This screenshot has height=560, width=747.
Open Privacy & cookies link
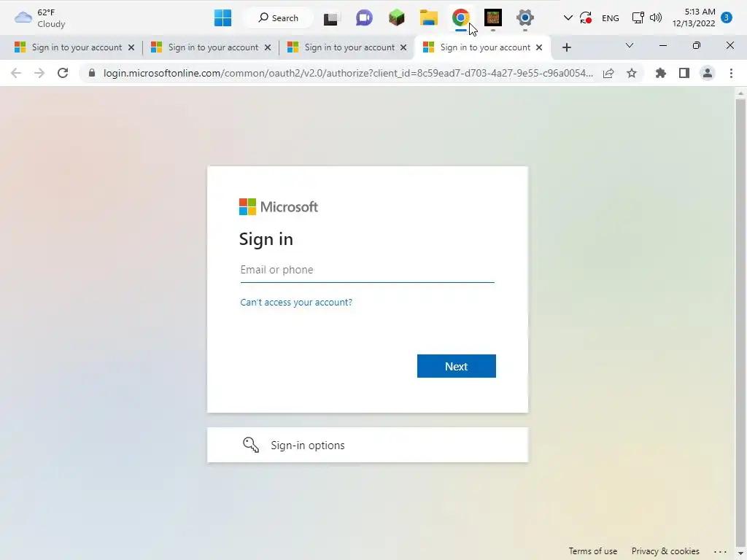point(665,551)
